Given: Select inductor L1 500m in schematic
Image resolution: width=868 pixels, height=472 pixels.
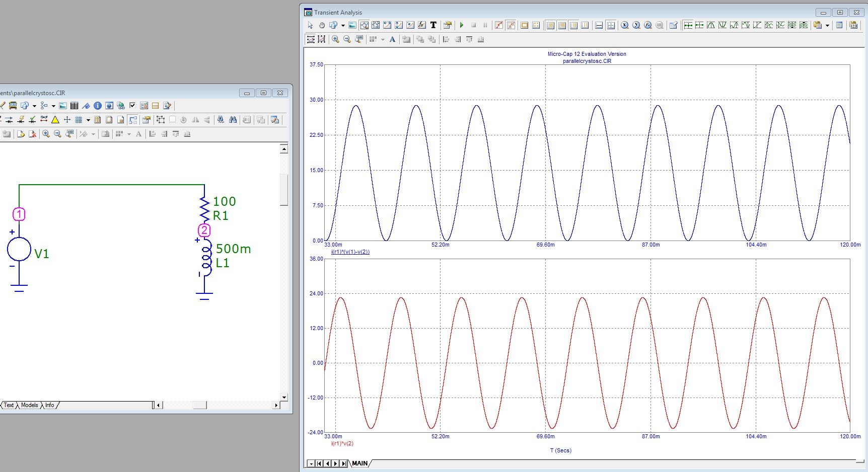Looking at the screenshot, I should 206,257.
